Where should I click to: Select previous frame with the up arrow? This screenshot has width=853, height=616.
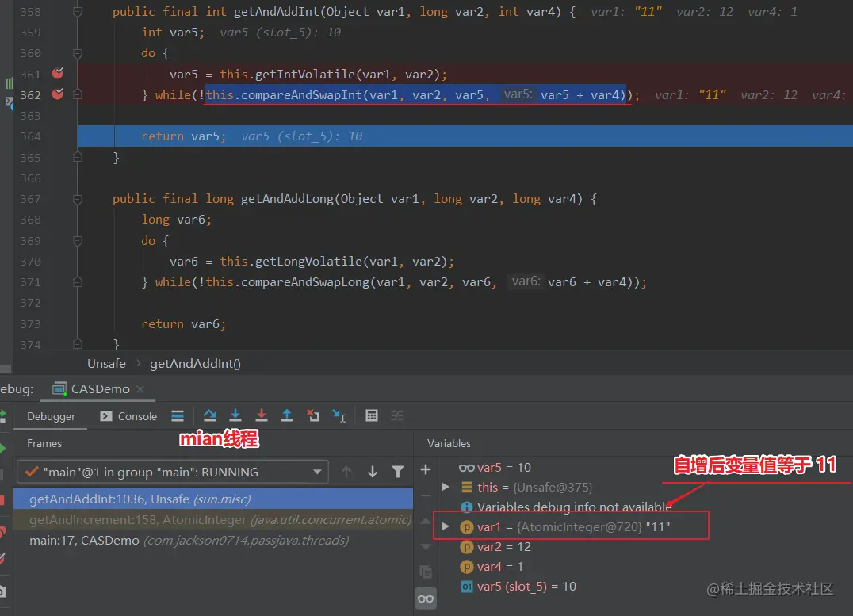pyautogui.click(x=346, y=472)
